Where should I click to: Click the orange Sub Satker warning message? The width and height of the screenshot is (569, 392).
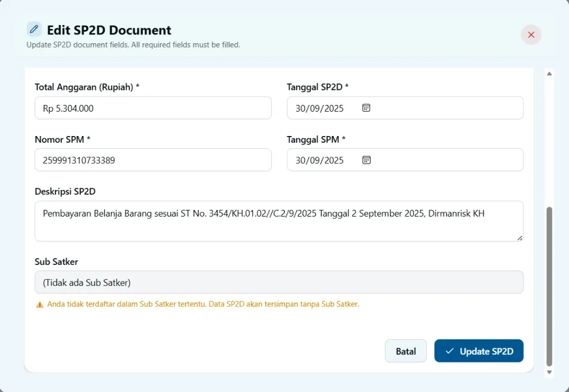pyautogui.click(x=203, y=304)
